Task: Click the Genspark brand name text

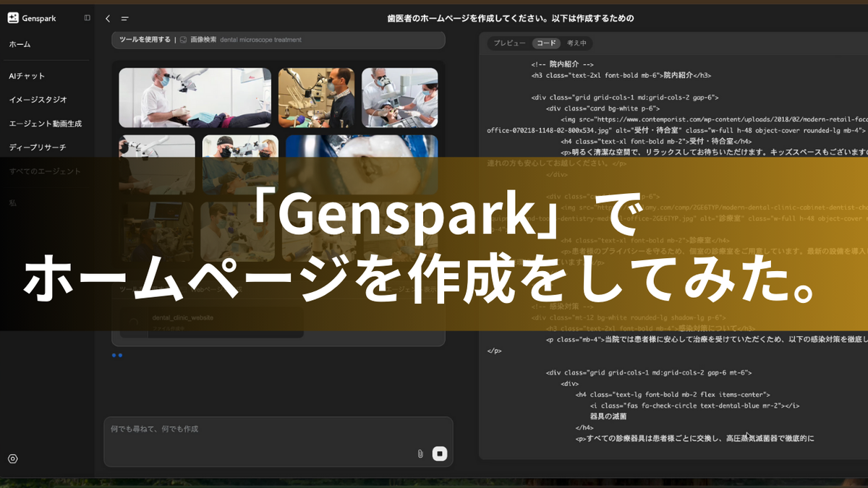Action: [39, 18]
